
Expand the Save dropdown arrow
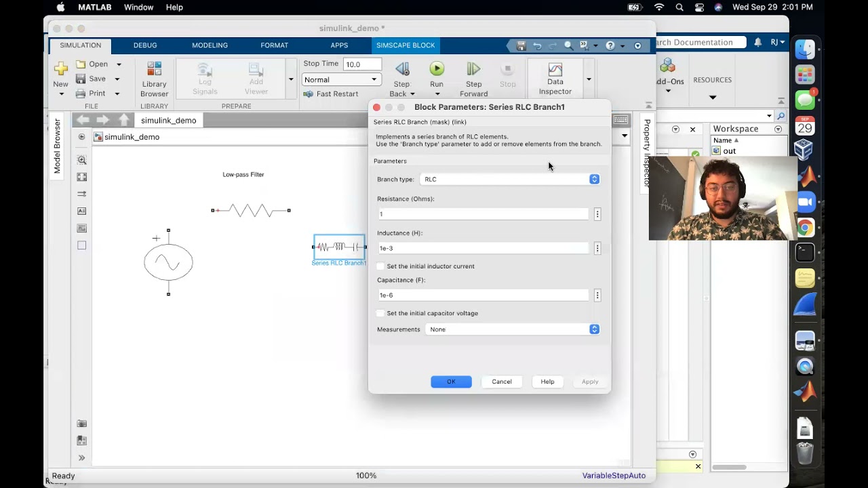coord(117,79)
